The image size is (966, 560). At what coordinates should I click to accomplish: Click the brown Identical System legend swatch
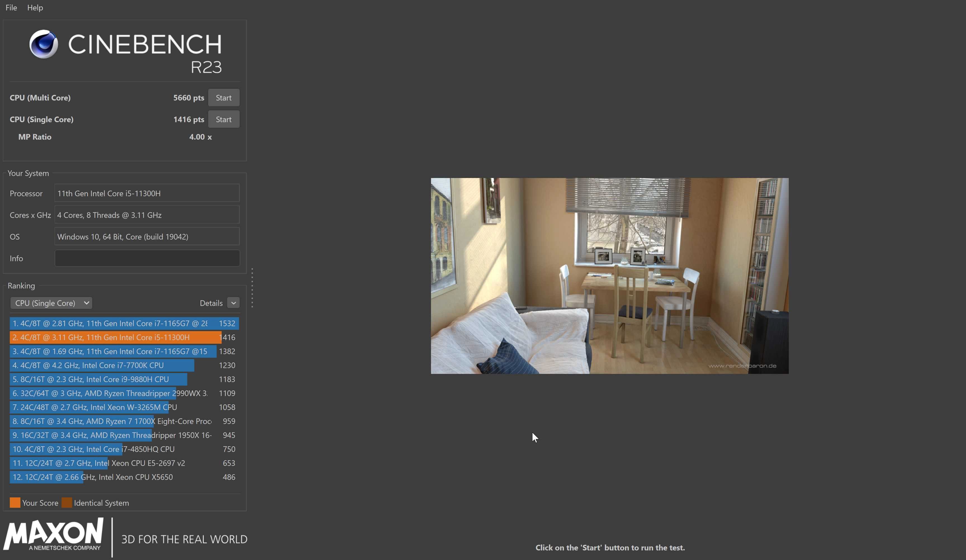coord(67,503)
